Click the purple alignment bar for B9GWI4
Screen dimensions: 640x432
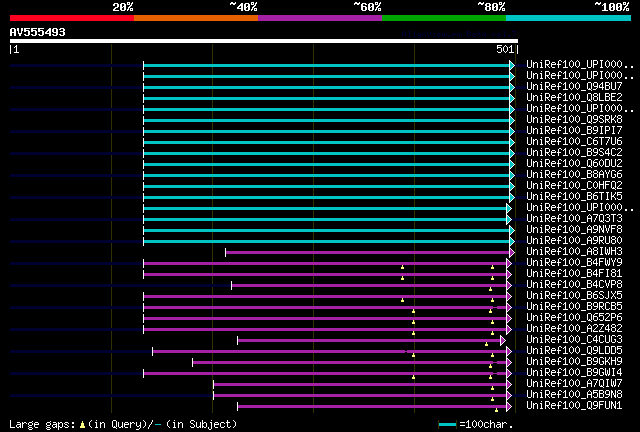[x=326, y=374]
